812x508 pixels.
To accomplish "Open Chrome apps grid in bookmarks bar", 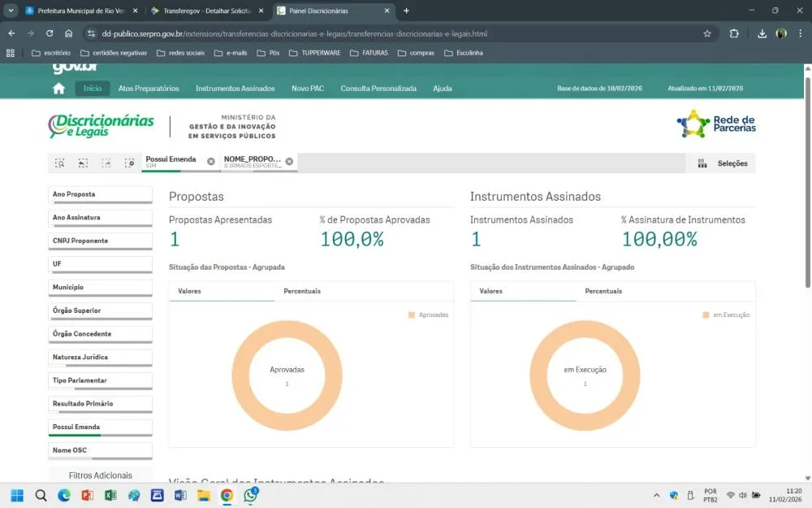I will point(11,53).
